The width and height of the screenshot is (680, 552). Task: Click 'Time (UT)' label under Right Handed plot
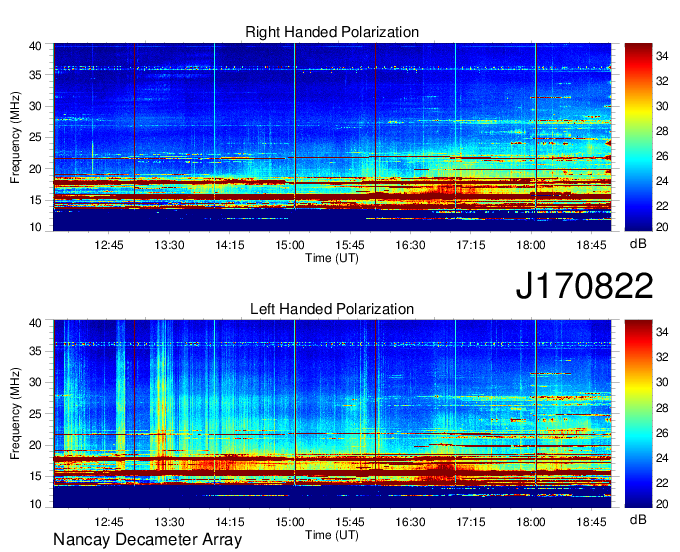[332, 258]
